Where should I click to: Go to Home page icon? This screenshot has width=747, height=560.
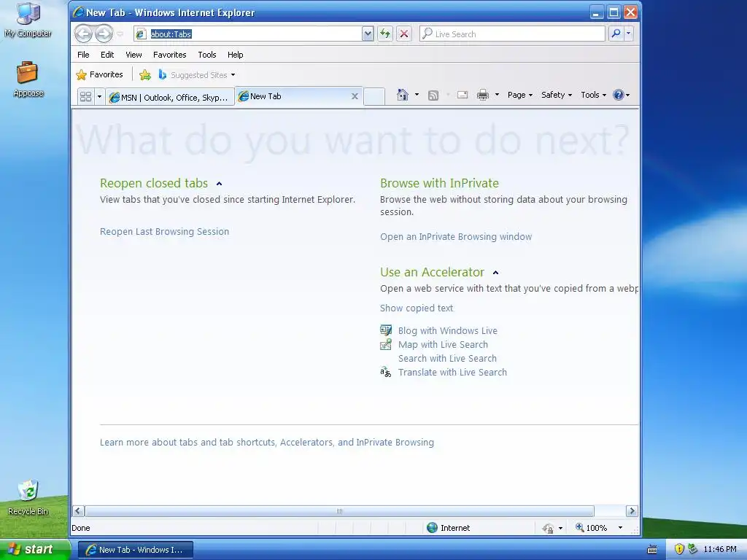(403, 95)
